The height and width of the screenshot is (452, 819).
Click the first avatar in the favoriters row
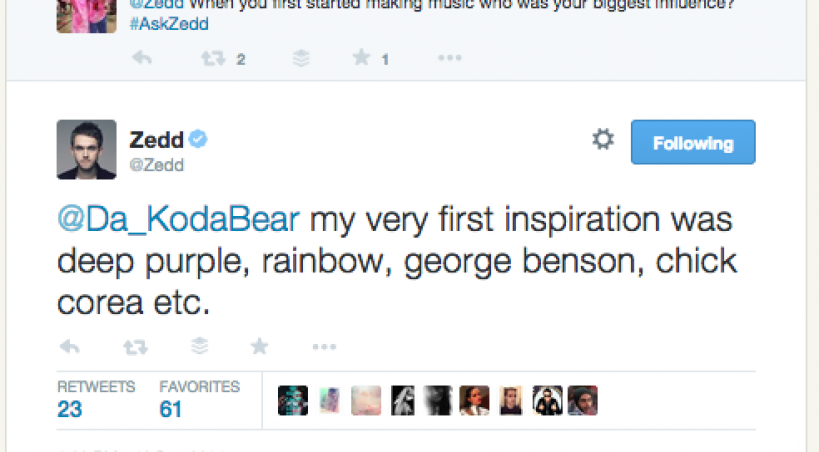coord(292,400)
